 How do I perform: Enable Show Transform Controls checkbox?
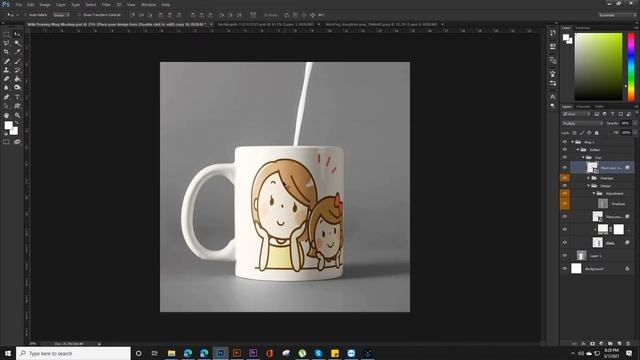(x=79, y=15)
